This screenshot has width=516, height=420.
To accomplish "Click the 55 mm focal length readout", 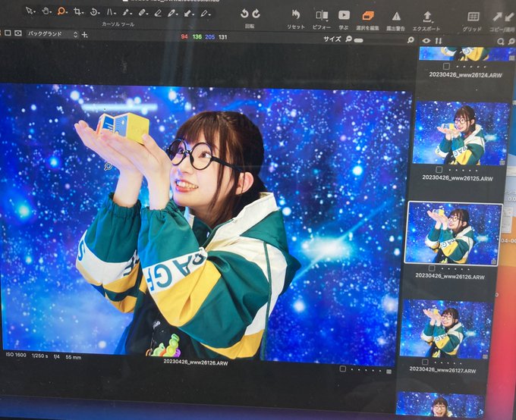I will tap(74, 357).
